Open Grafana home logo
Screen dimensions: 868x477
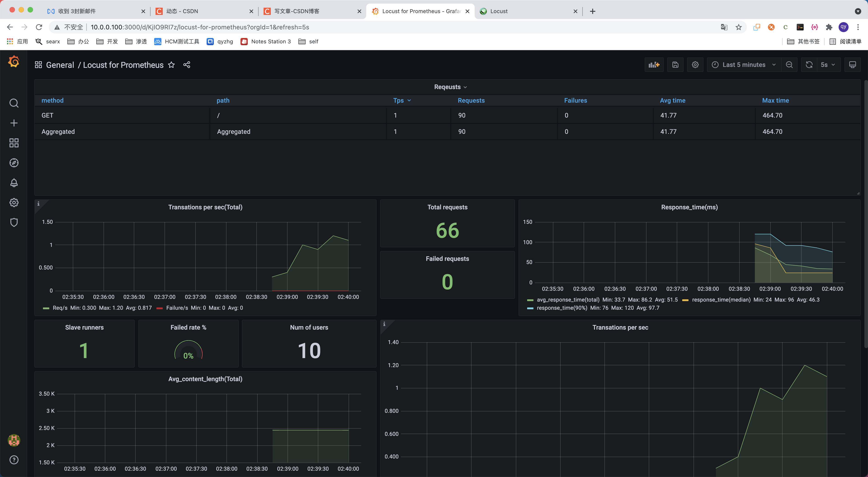click(14, 61)
